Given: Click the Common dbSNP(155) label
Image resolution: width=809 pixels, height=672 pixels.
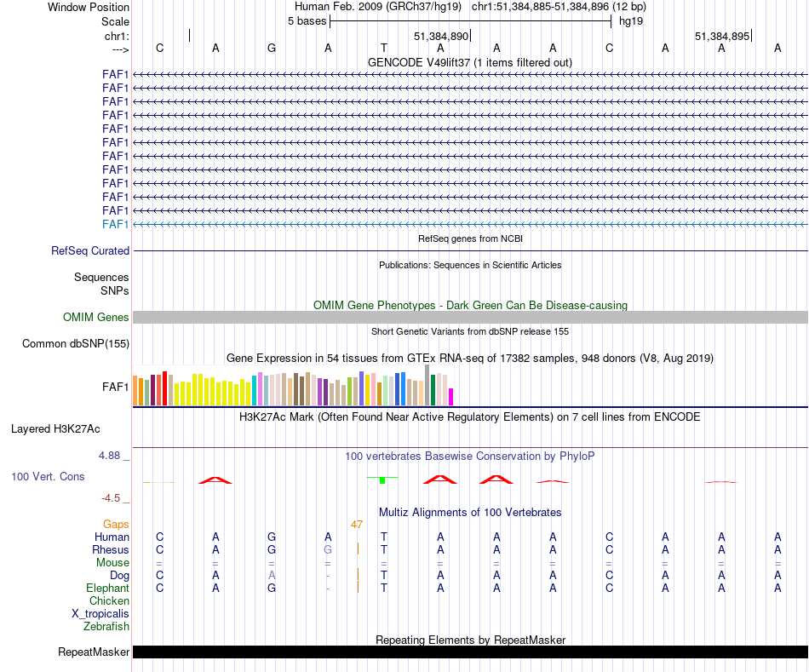Looking at the screenshot, I should tap(76, 344).
